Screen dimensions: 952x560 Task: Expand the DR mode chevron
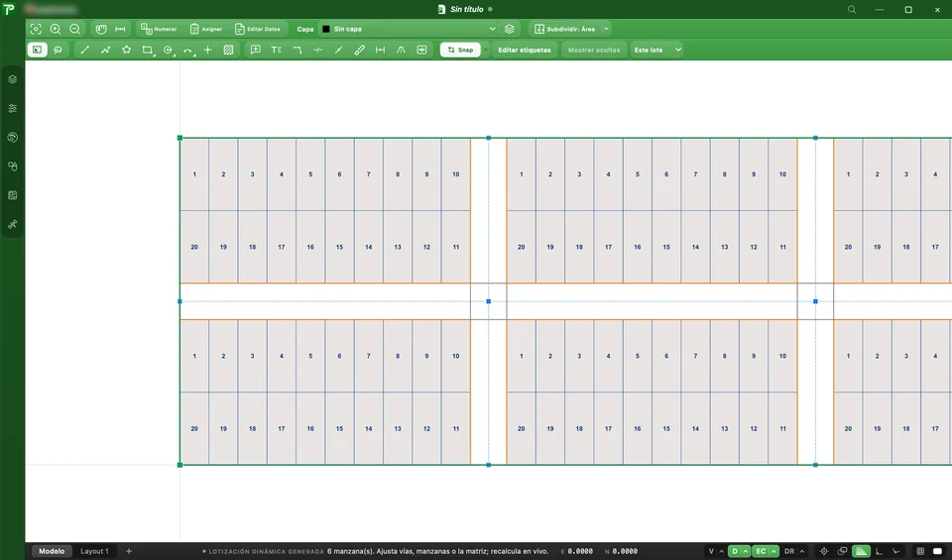tap(802, 551)
